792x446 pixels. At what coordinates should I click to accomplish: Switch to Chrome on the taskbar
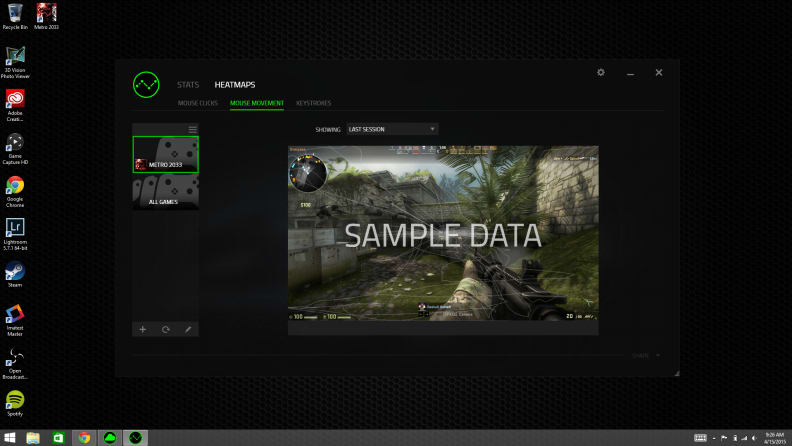click(84, 438)
